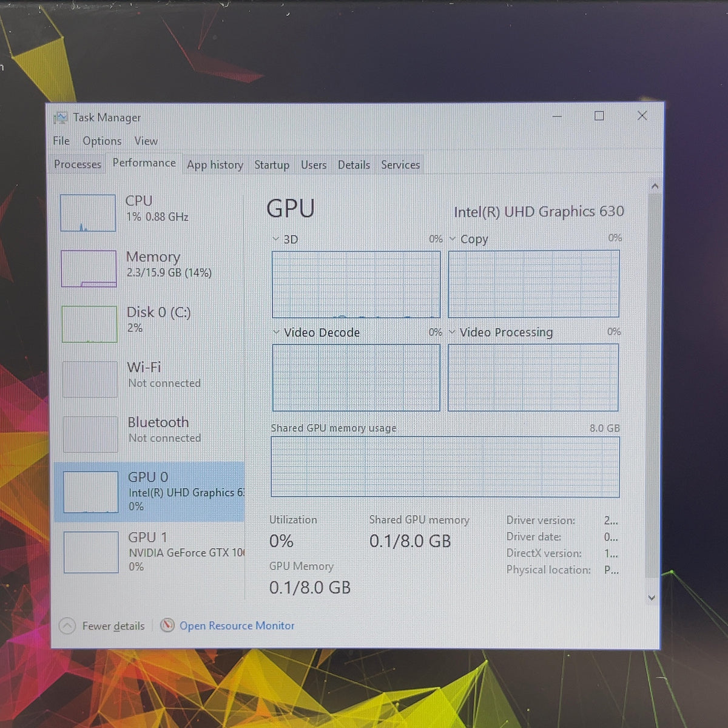Switch to the Performance tab
Image resolution: width=728 pixels, height=728 pixels.
(x=144, y=163)
